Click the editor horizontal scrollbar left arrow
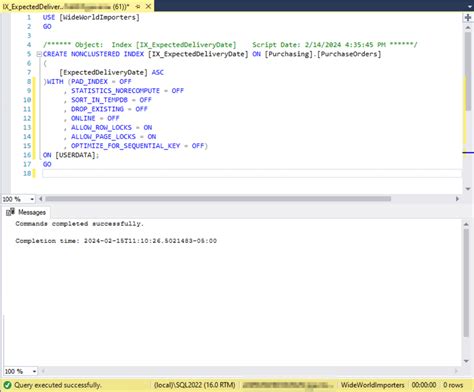Image resolution: width=474 pixels, height=392 pixels. [41, 199]
